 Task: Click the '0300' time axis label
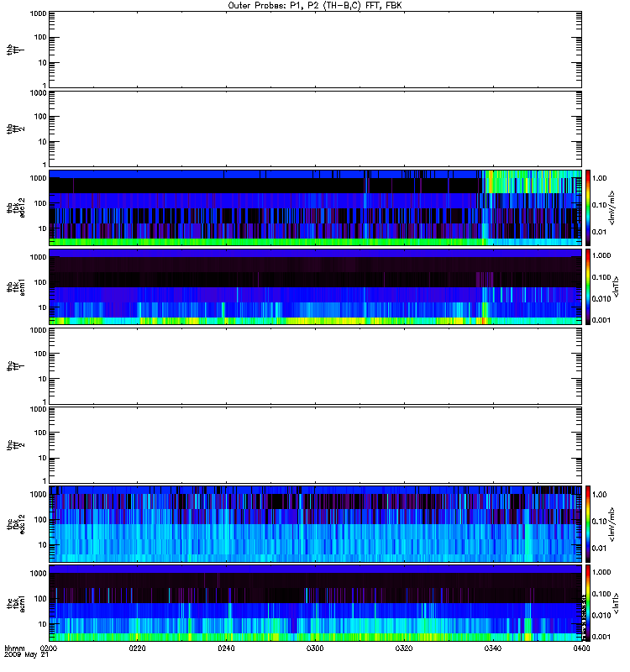pos(315,648)
